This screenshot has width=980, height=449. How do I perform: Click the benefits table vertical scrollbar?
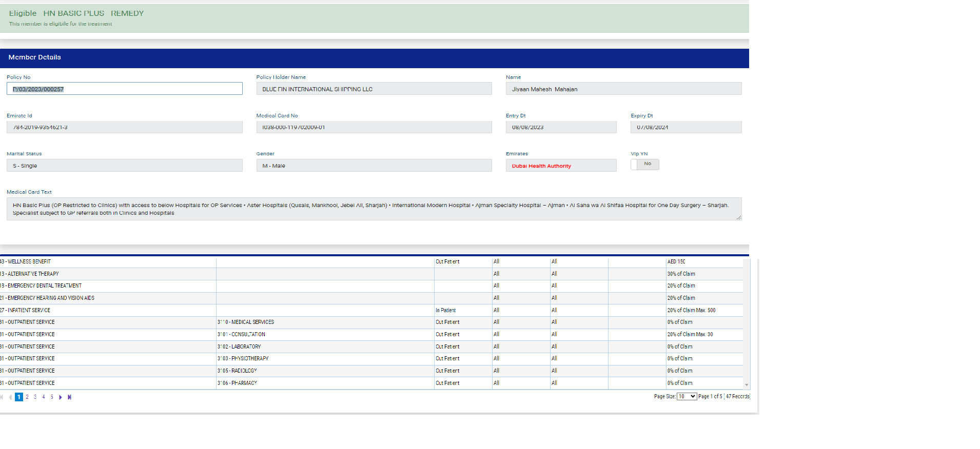(747, 318)
